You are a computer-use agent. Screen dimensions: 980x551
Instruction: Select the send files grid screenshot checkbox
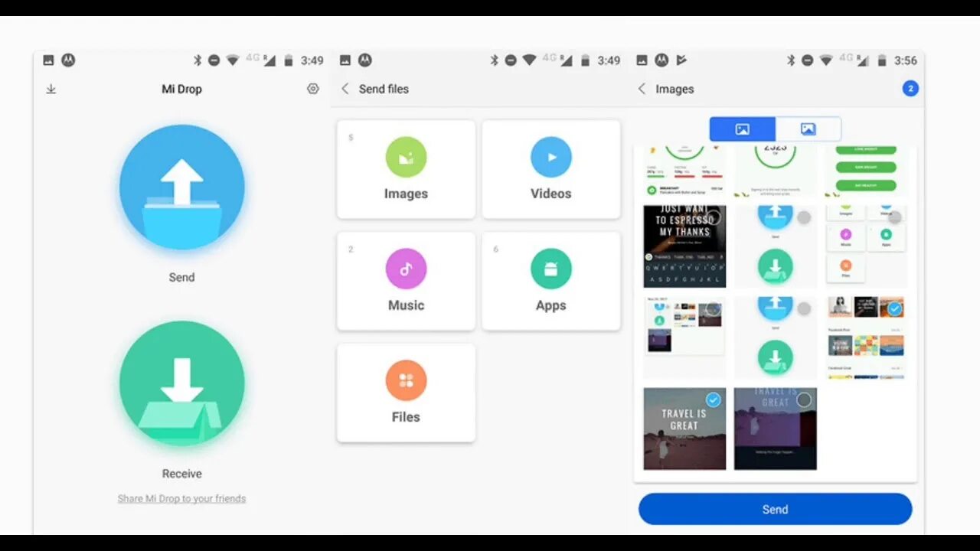(894, 217)
